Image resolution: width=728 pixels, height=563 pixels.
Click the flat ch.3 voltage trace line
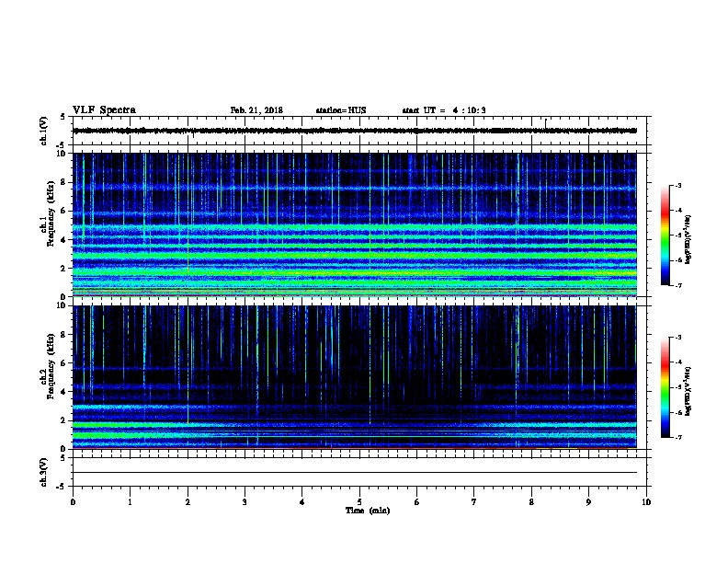pos(355,473)
